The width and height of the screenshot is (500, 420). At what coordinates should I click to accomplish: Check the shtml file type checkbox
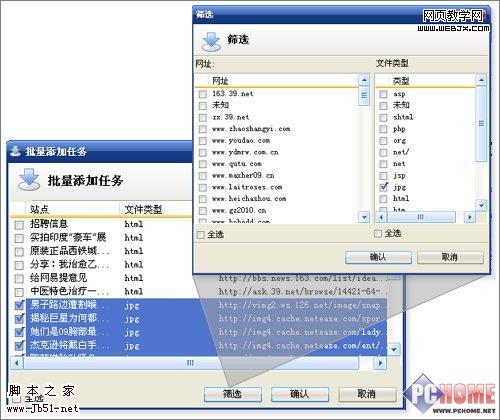click(x=383, y=117)
